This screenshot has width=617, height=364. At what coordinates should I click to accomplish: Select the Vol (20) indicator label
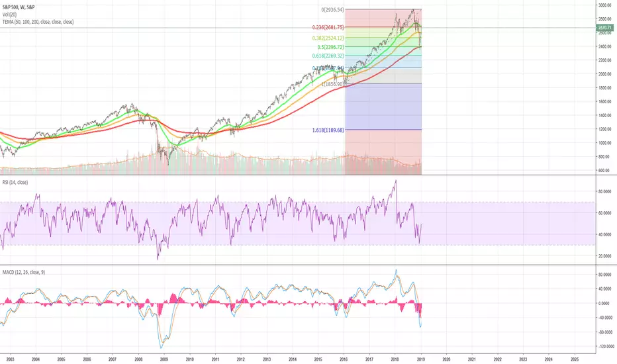click(x=9, y=15)
